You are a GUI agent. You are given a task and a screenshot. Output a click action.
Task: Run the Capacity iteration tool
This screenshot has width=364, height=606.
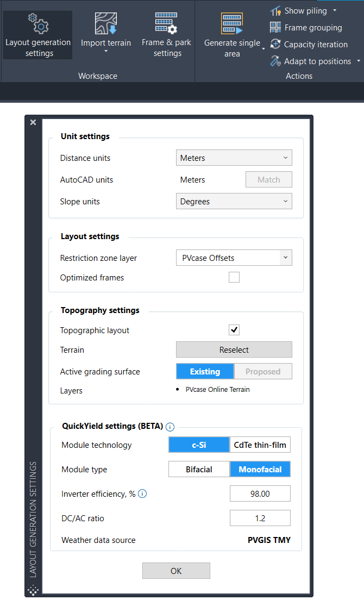pyautogui.click(x=275, y=45)
